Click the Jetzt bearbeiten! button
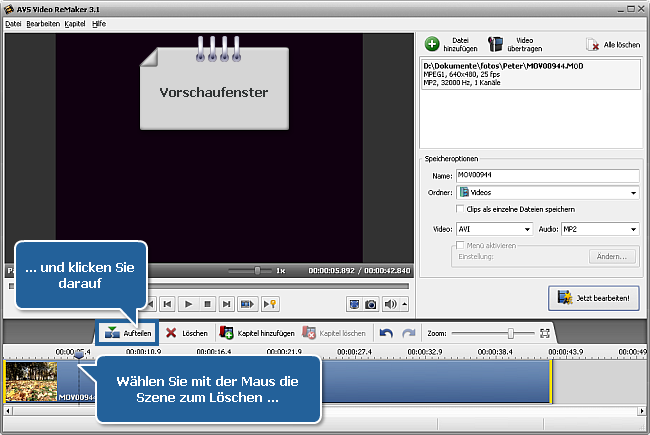 click(x=594, y=298)
